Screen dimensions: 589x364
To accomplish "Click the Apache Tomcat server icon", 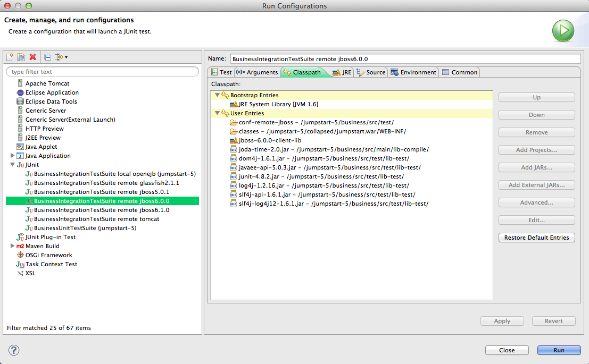I will coord(20,83).
